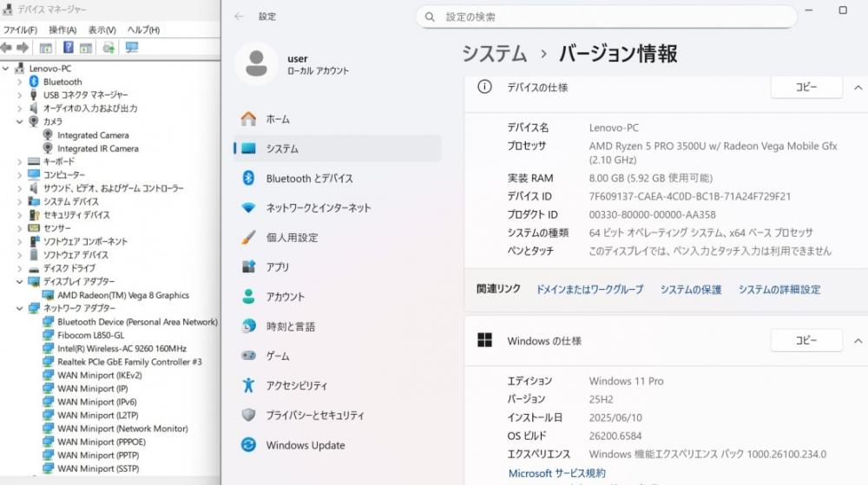
Task: Open Microsoft サービス規約 link
Action: point(556,473)
